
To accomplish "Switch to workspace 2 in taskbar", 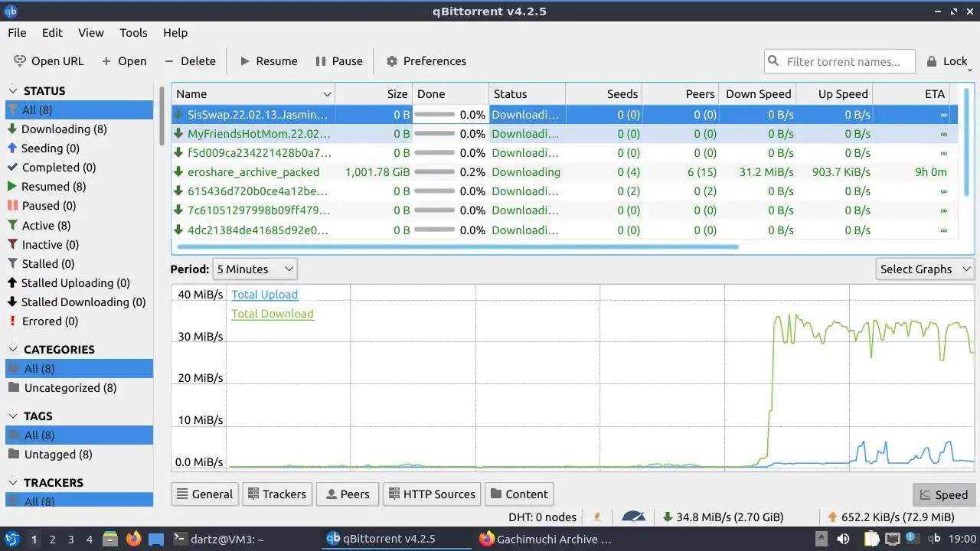I will point(52,540).
